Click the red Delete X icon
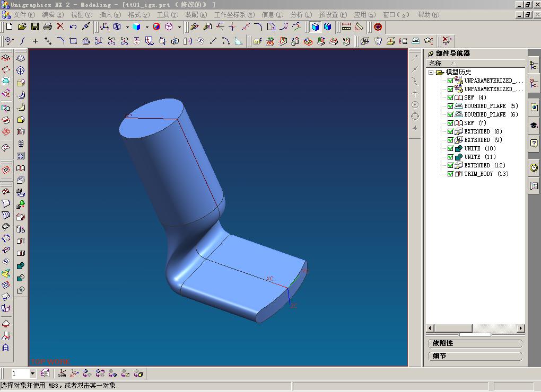The image size is (541, 392). (x=60, y=26)
